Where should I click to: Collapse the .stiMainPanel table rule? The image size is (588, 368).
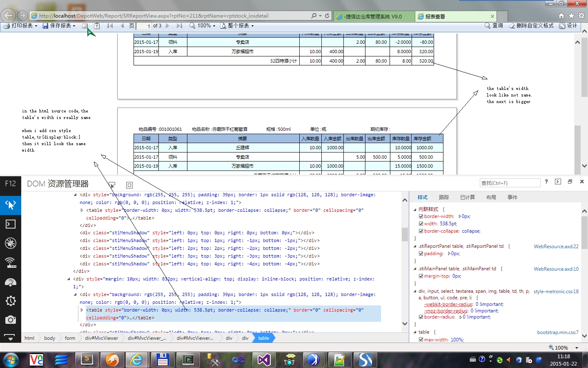tap(415, 269)
